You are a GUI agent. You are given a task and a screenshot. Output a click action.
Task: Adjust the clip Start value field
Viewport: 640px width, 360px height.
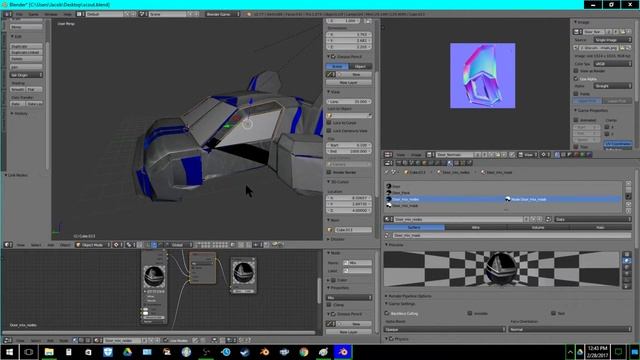pos(349,145)
